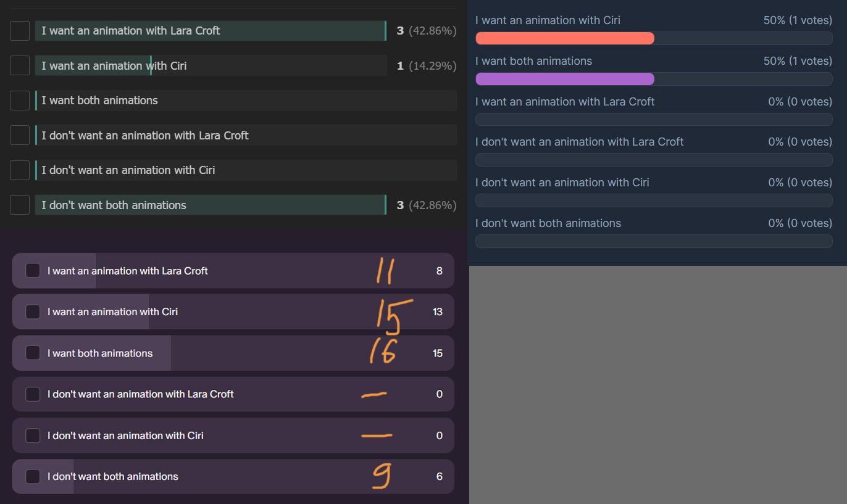The image size is (847, 504).
Task: Click "0% (0 votes)" beside blue poll's "want Lara Croft"
Action: (800, 102)
